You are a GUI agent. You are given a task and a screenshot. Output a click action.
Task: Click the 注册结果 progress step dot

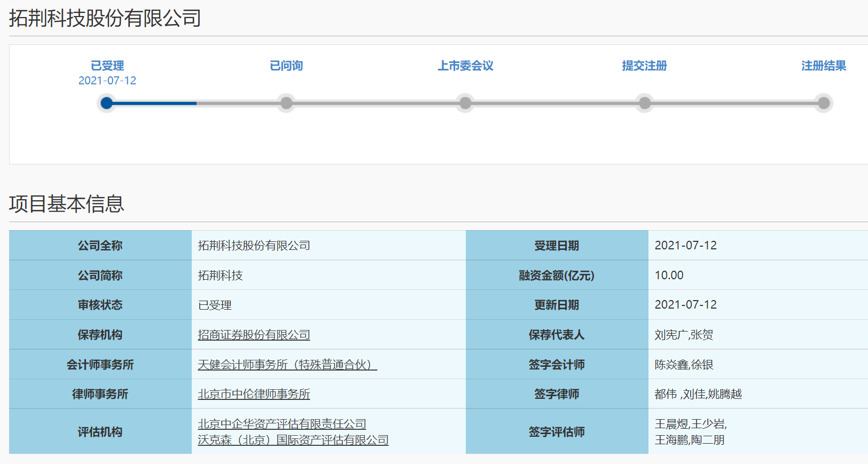[824, 103]
